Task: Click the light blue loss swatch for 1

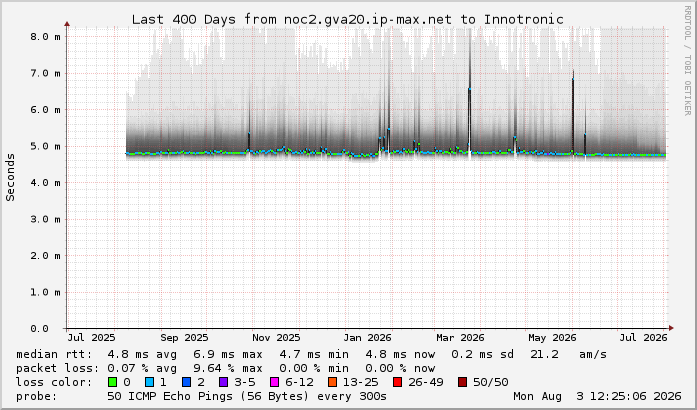Action: click(x=149, y=382)
